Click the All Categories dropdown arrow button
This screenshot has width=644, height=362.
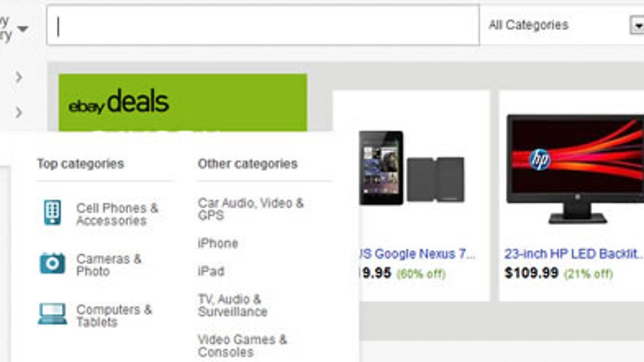[x=636, y=25]
